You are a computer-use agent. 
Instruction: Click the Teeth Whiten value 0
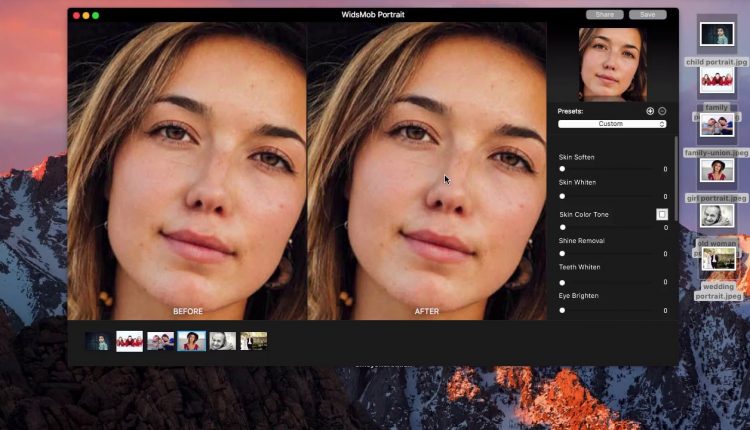(665, 282)
